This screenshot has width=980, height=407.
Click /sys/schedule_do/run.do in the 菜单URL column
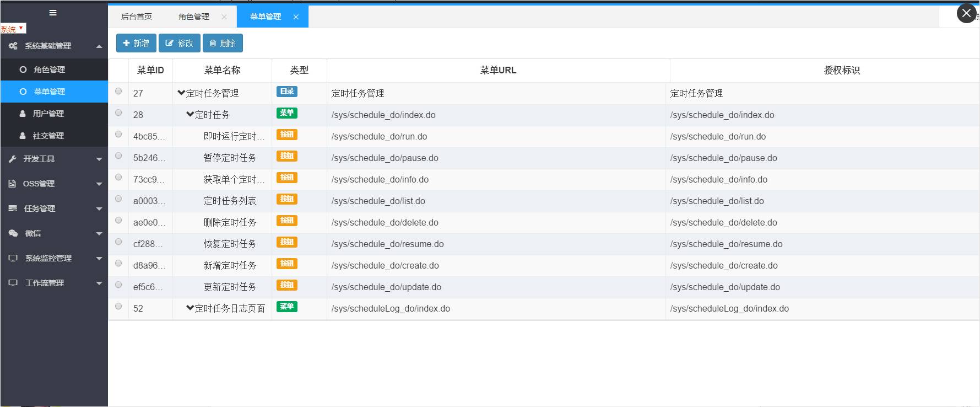tap(379, 136)
